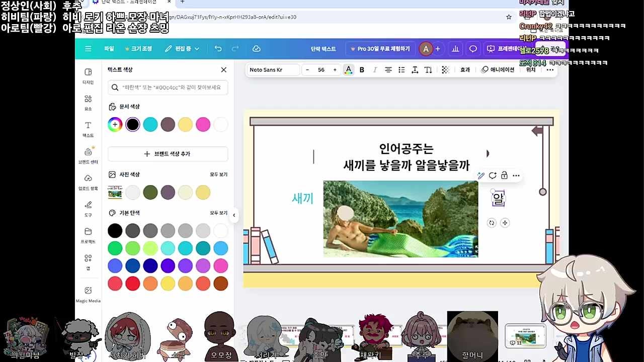Open the 프로젝트 projects sidebar tab
The image size is (644, 362).
tap(88, 235)
